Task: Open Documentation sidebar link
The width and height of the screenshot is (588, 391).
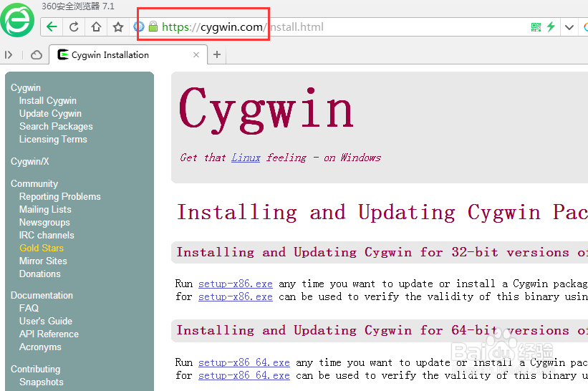Action: pos(42,295)
